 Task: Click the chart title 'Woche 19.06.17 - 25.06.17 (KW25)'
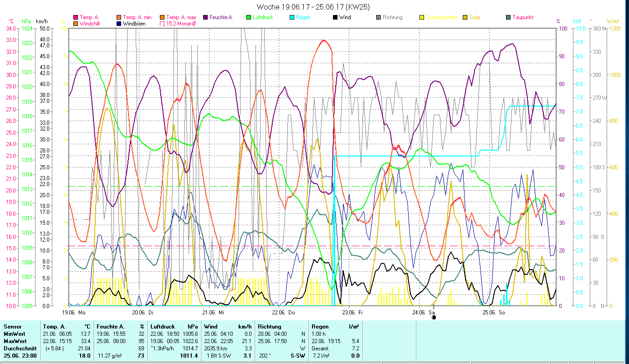click(313, 7)
